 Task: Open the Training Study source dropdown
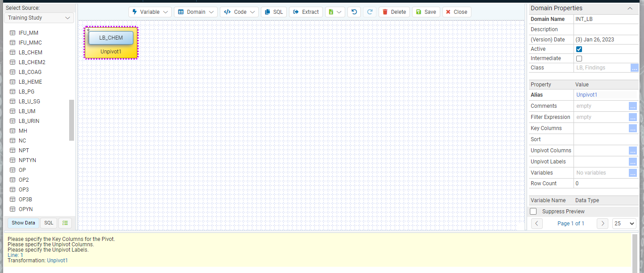point(39,18)
